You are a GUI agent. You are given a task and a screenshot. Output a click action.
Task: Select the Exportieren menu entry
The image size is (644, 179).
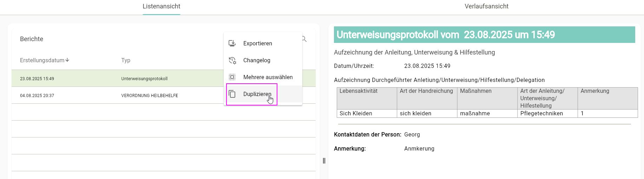pos(258,43)
